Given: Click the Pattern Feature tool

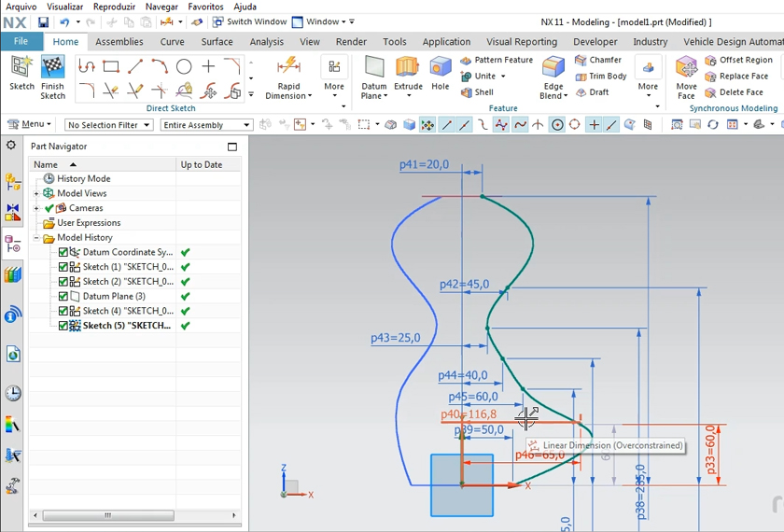Looking at the screenshot, I should pos(497,60).
